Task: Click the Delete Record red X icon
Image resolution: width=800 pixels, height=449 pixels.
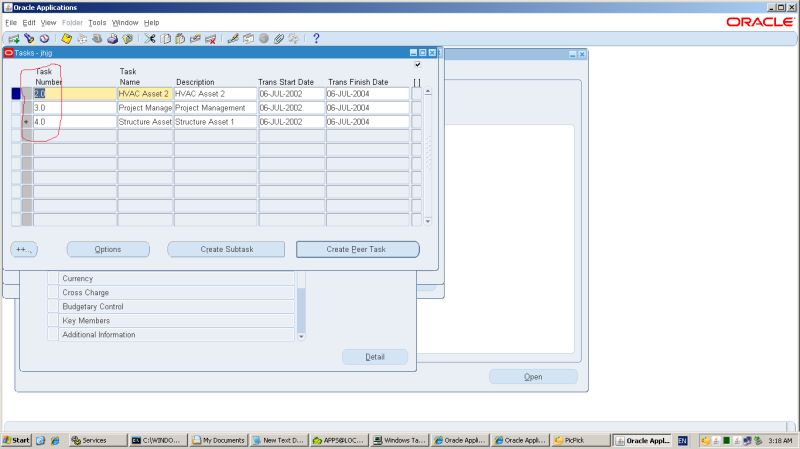Action: [x=211, y=39]
